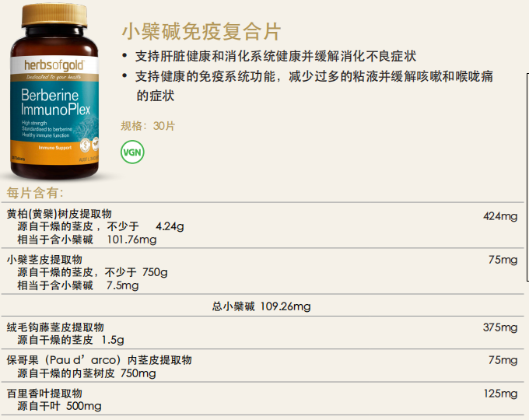Select the 小檗茎皮提取物 ingredient row
The image size is (529, 420).
coord(262,271)
